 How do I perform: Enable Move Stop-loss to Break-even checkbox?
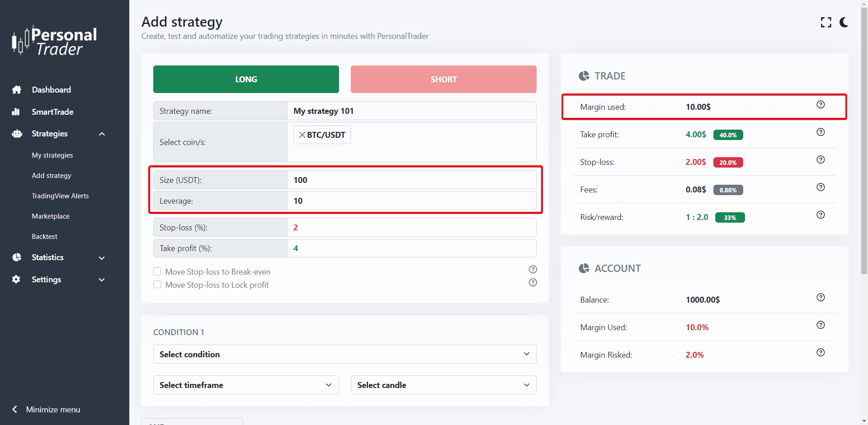pyautogui.click(x=157, y=271)
